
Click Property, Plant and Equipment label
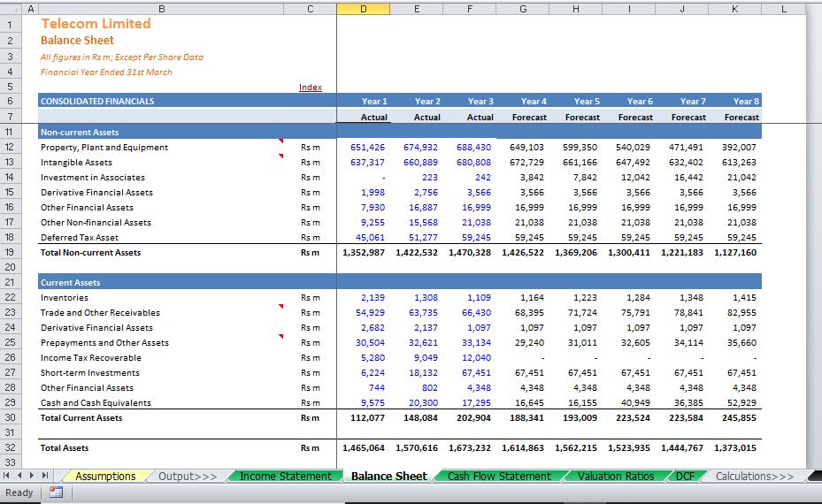click(104, 147)
